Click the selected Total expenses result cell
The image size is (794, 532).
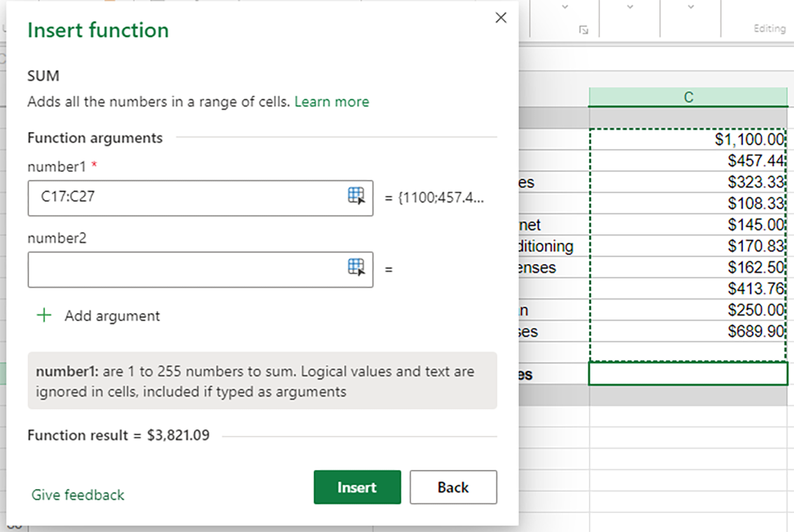pyautogui.click(x=688, y=375)
